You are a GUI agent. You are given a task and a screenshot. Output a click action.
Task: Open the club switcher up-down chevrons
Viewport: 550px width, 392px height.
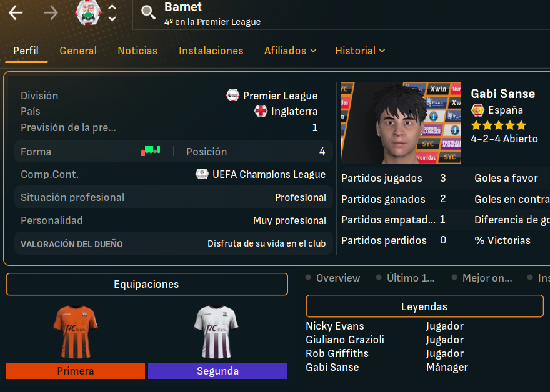pyautogui.click(x=112, y=13)
